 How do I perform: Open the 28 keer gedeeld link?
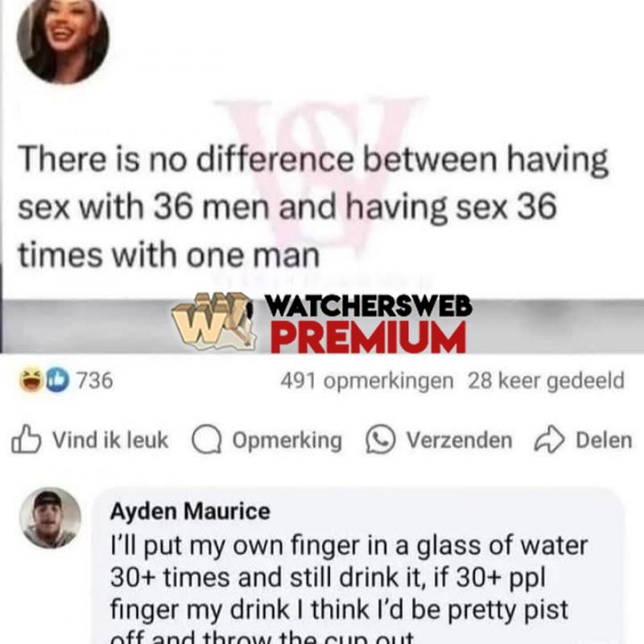click(546, 381)
